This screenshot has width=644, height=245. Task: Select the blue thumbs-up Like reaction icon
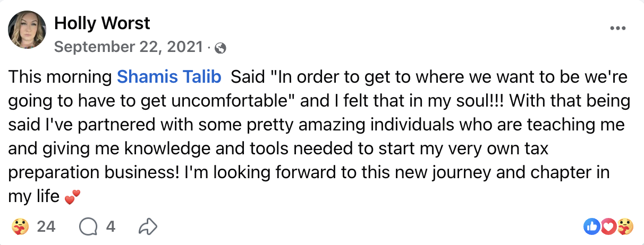[x=591, y=227]
